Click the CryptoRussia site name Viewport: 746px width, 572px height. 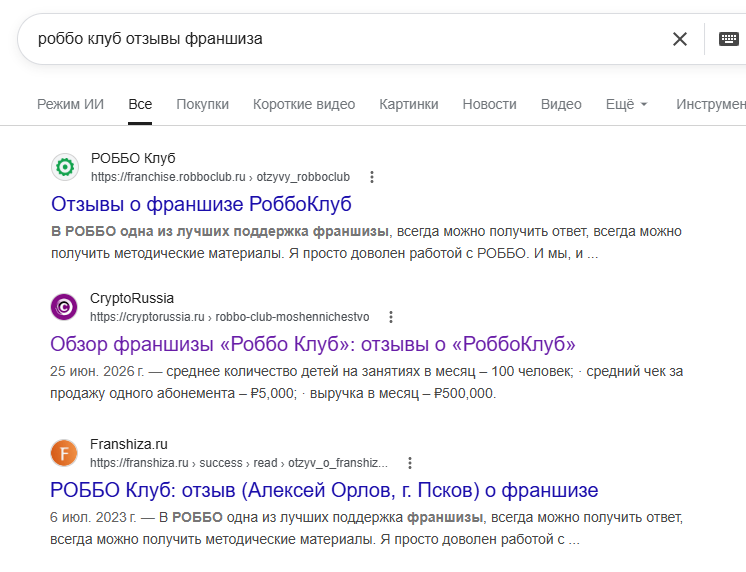click(132, 298)
